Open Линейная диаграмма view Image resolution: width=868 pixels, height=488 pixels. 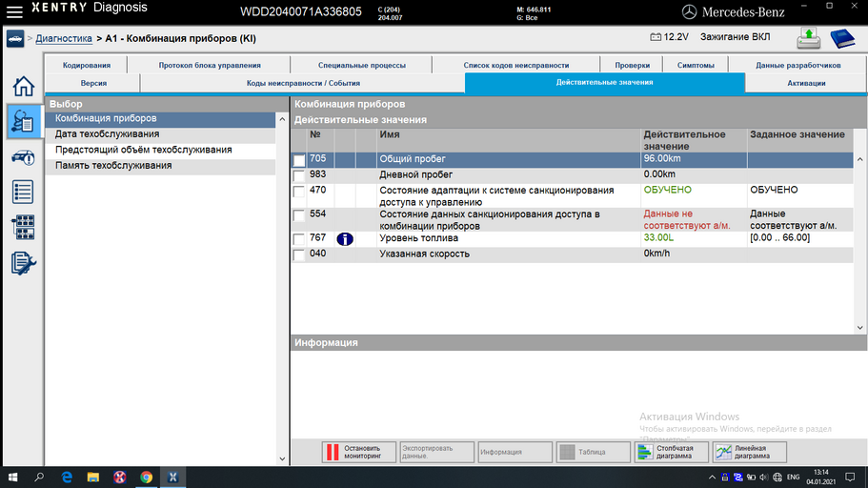click(x=749, y=452)
